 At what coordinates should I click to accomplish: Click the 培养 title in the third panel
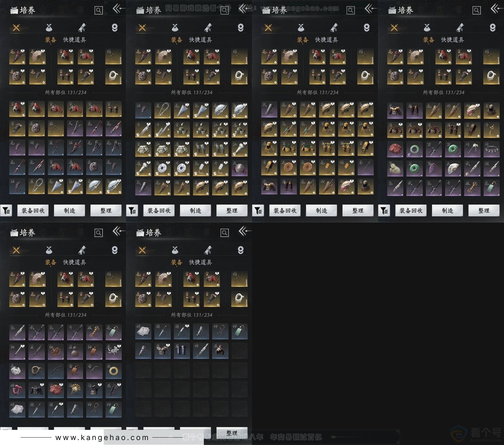(x=279, y=10)
